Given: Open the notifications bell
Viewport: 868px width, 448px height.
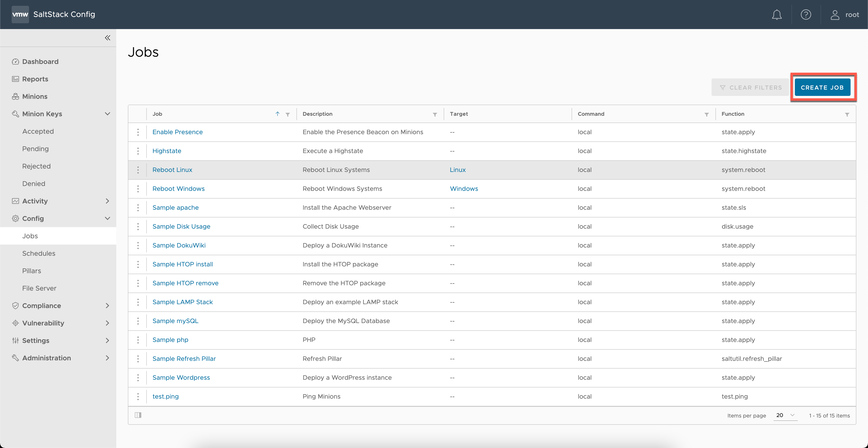Looking at the screenshot, I should (x=776, y=15).
